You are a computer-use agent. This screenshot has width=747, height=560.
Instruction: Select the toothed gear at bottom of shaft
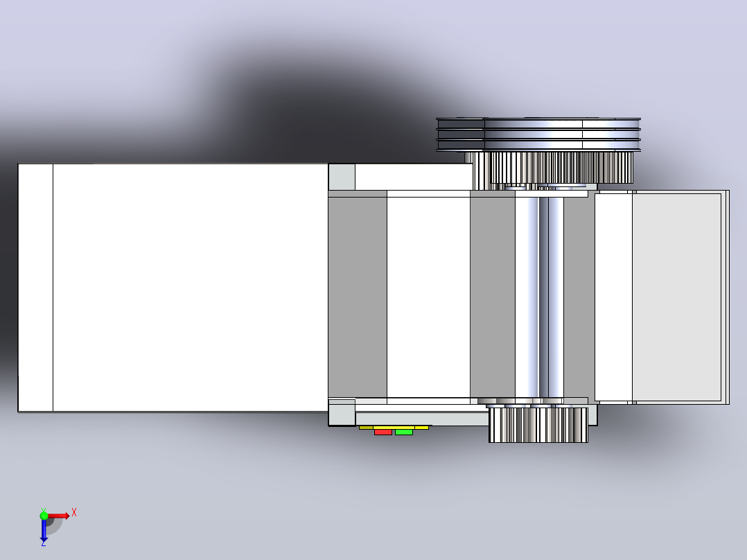pyautogui.click(x=538, y=425)
